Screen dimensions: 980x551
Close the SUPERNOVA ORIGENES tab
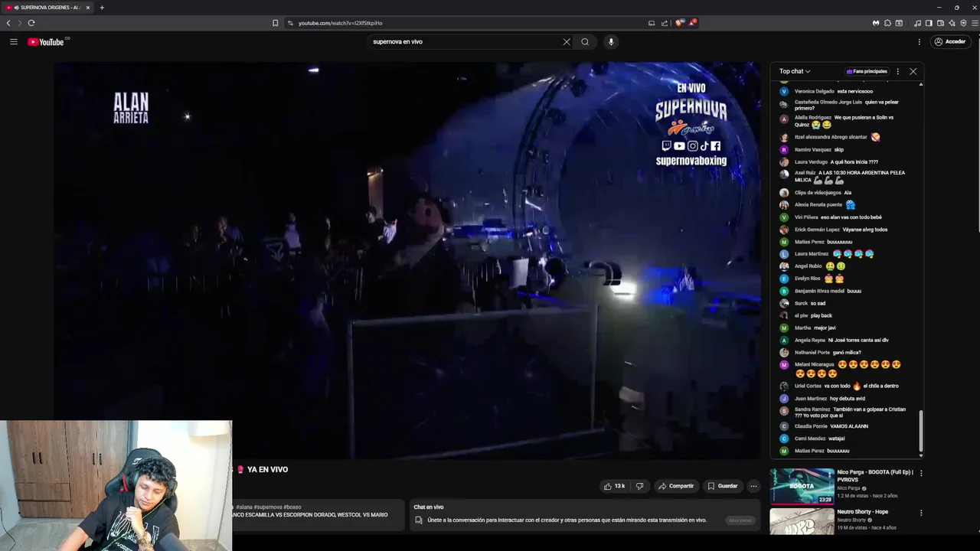[87, 8]
